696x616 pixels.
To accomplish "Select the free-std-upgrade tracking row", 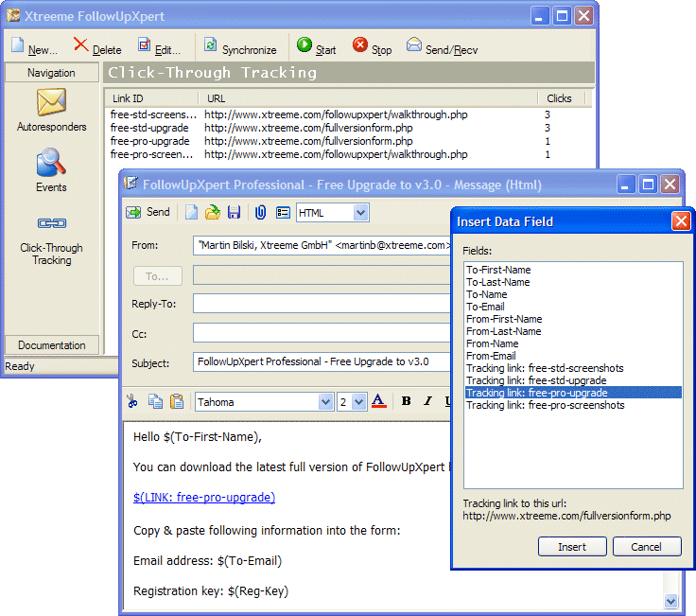I will pyautogui.click(x=348, y=128).
